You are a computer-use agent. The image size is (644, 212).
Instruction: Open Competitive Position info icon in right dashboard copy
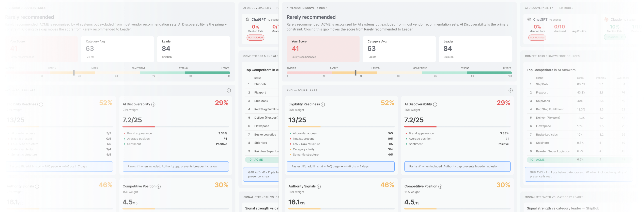[x=440, y=187]
